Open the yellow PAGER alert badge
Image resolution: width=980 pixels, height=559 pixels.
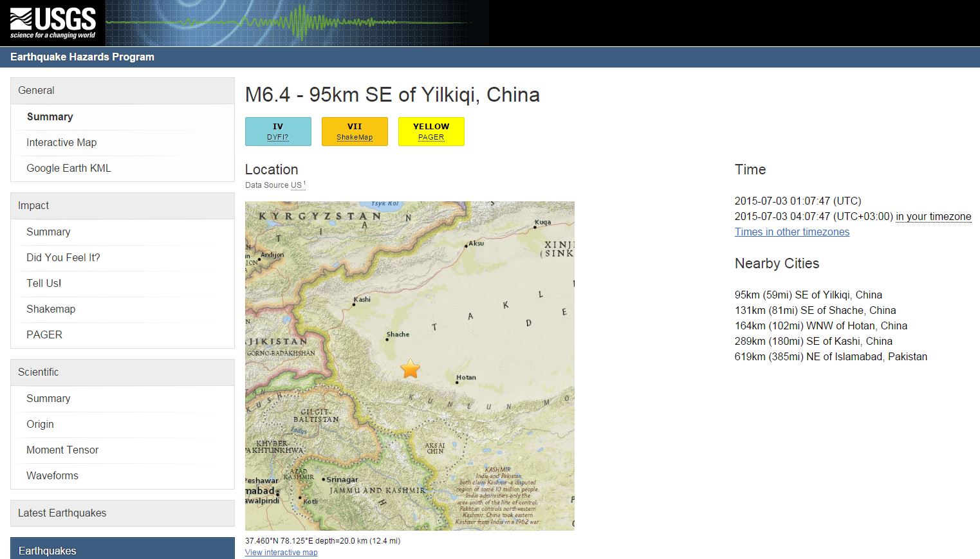point(431,131)
